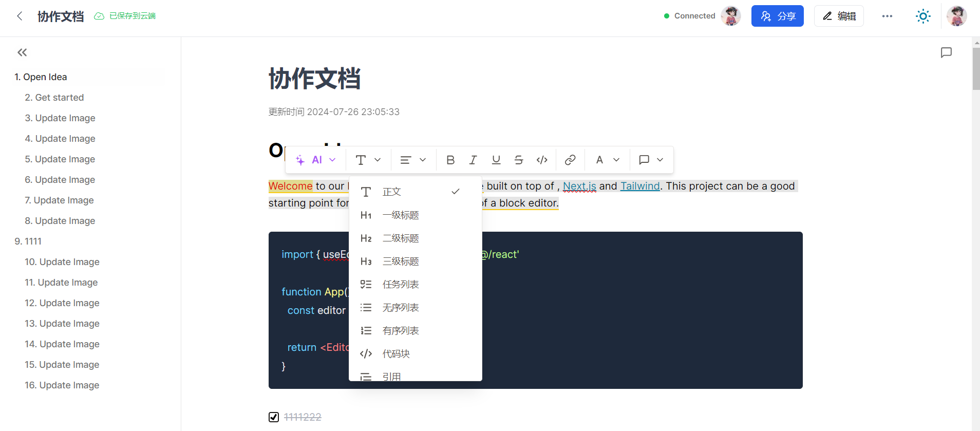Toggle the light/dark theme sun icon
Screen dimensions: 980x431
[x=923, y=16]
